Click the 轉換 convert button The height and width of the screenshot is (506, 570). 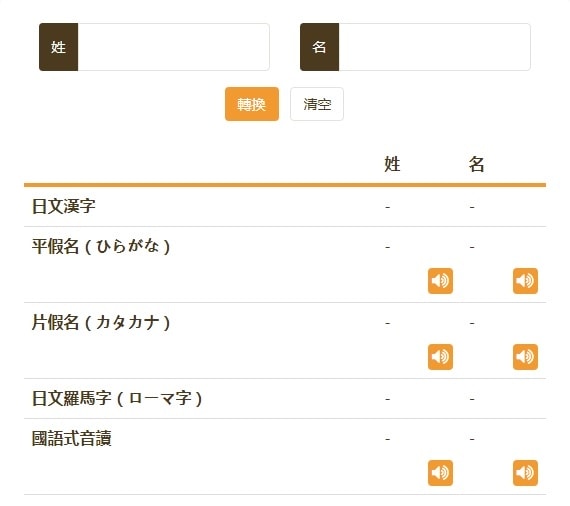(x=252, y=104)
